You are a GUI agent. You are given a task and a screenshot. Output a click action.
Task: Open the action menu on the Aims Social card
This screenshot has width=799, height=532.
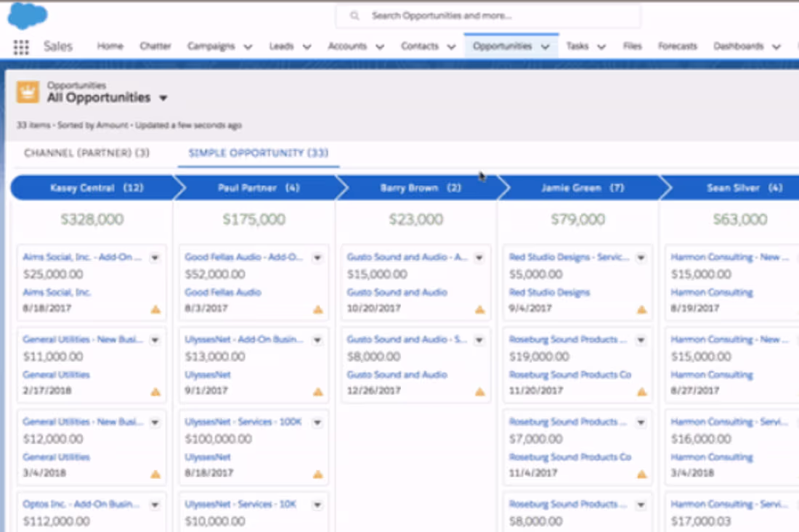tap(156, 258)
